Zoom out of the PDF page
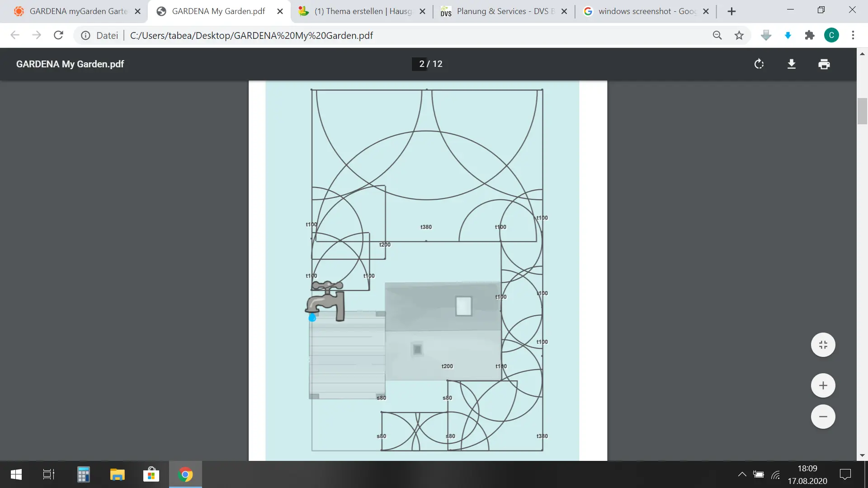868x488 pixels. [823, 417]
